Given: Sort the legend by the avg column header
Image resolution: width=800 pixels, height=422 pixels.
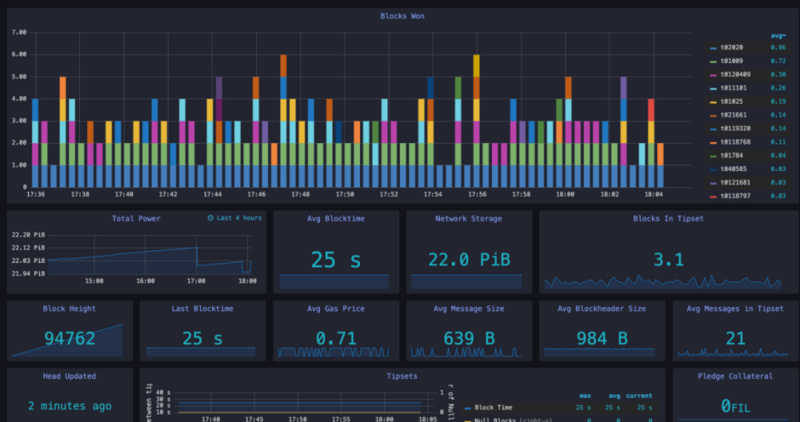Looking at the screenshot, I should pos(777,33).
